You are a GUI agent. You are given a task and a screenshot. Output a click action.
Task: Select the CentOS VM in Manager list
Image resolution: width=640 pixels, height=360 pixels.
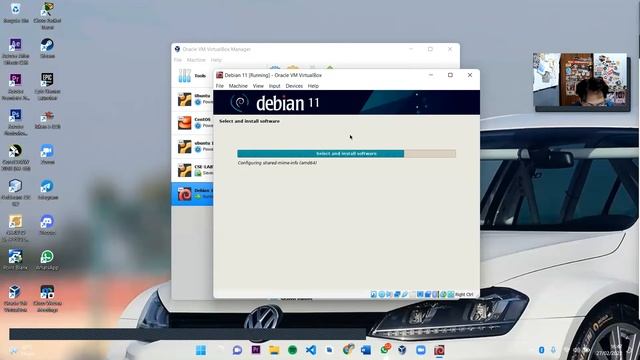pyautogui.click(x=193, y=122)
